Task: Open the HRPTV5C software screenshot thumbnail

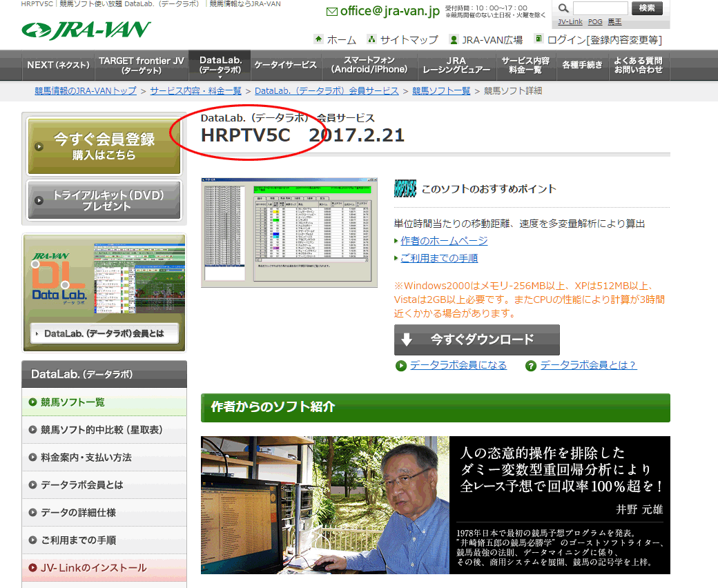Action: [x=289, y=233]
